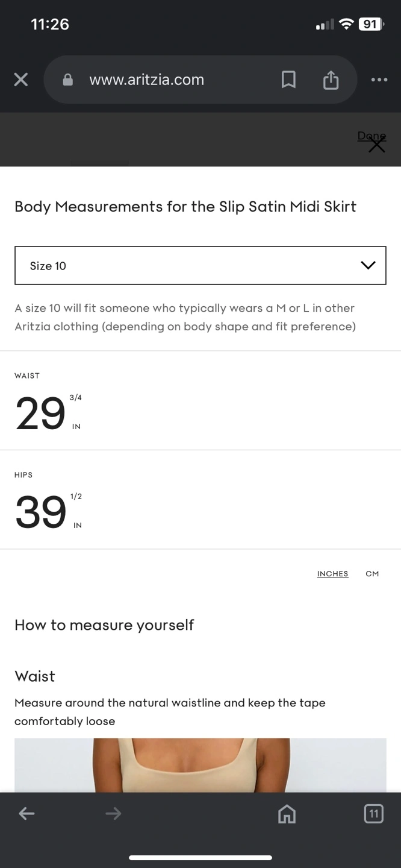Open the three-dot more options menu
Image resolution: width=401 pixels, height=868 pixels.
click(379, 80)
